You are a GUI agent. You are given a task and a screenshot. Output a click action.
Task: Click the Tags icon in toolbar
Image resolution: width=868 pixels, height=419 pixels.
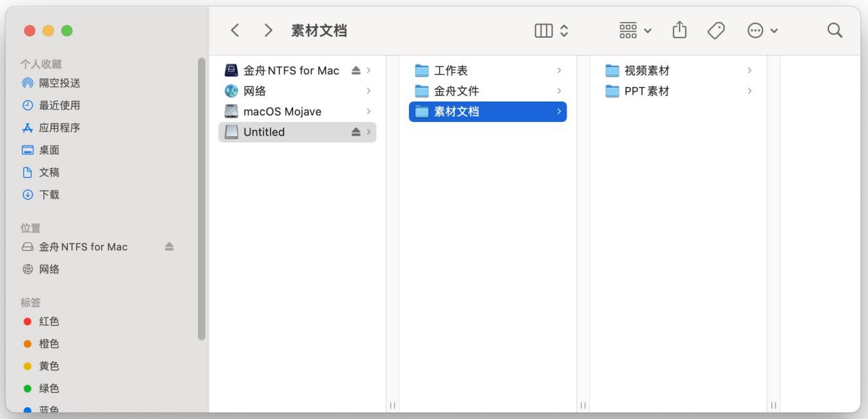click(x=715, y=30)
